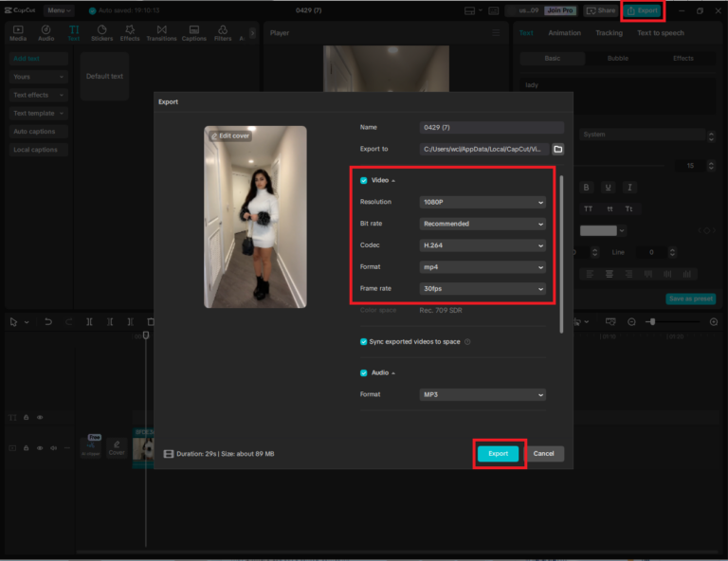Mute the video track speaker icon
The image size is (728, 561).
[x=53, y=448]
